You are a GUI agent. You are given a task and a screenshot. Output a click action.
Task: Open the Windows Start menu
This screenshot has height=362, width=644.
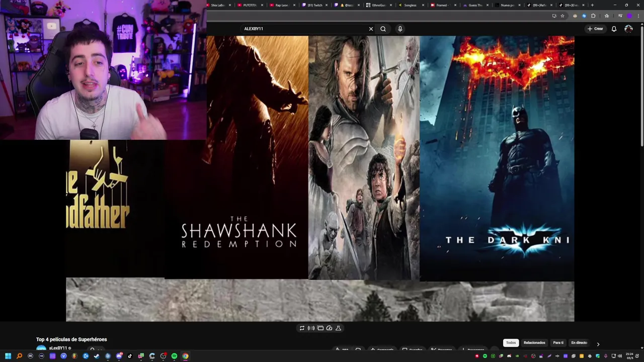8,356
